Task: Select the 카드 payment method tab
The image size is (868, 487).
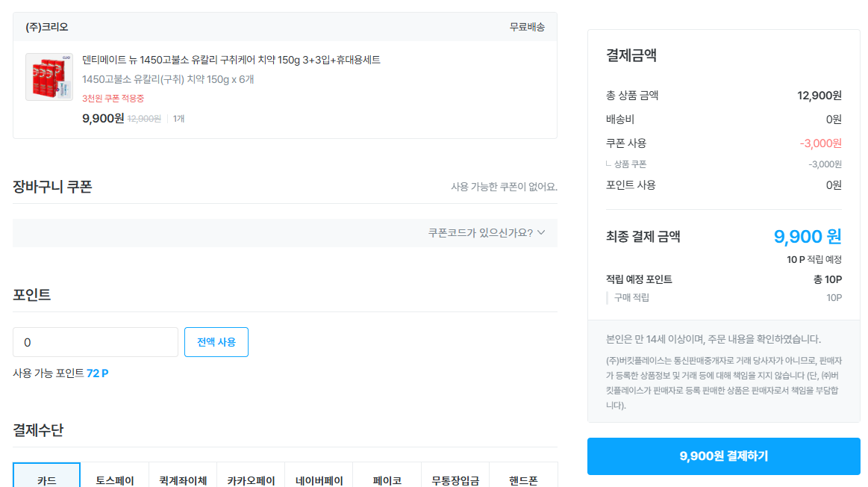Action: 47,479
